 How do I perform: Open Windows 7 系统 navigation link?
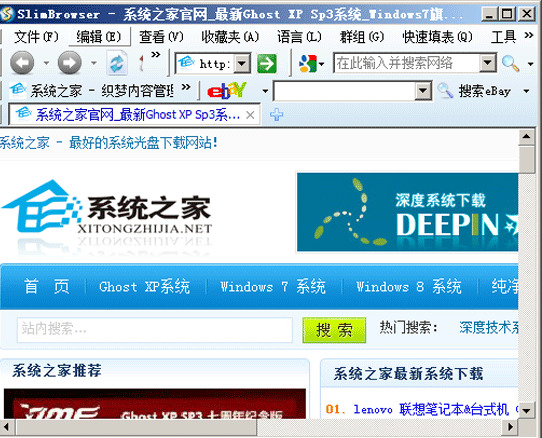coord(273,287)
